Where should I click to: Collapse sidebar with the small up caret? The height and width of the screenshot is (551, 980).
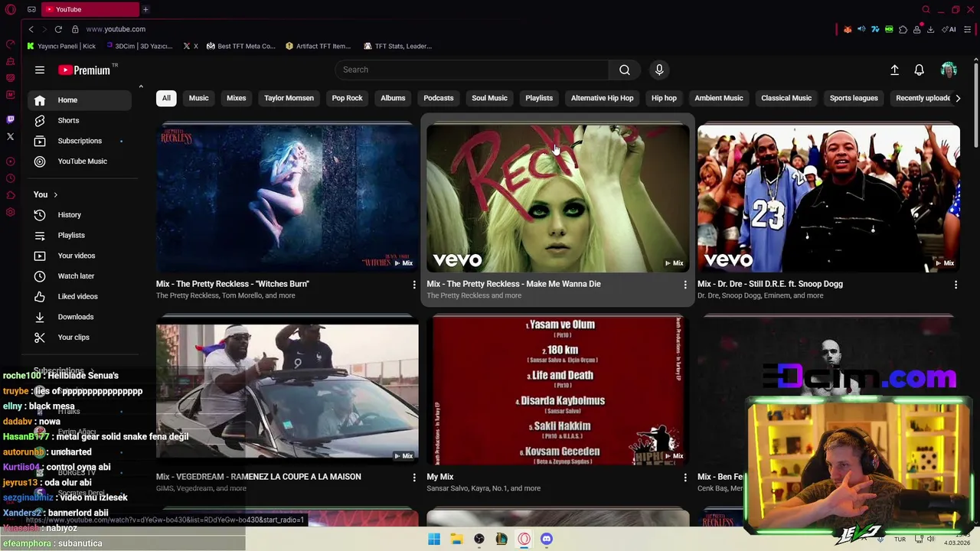click(x=141, y=86)
